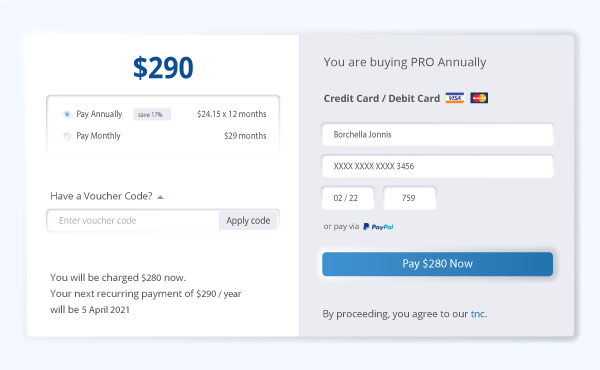
Task: Click the Enter voucher code field
Action: (133, 220)
